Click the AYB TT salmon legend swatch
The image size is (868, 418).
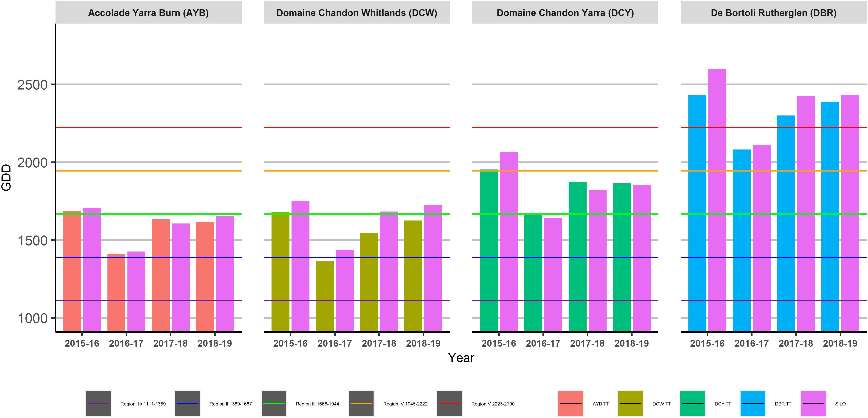(x=571, y=403)
